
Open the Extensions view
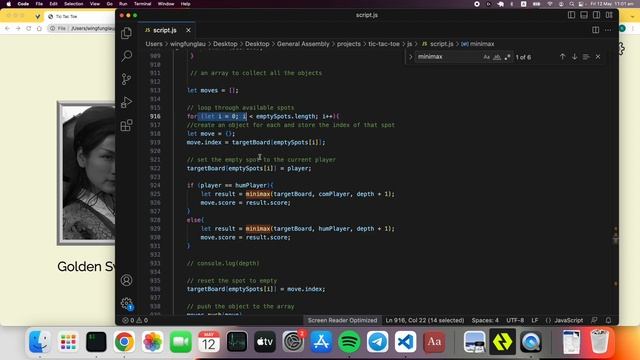[127, 125]
